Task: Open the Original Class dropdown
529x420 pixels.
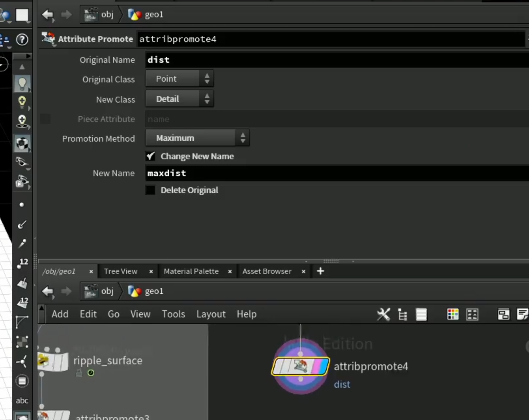Action: (x=179, y=79)
